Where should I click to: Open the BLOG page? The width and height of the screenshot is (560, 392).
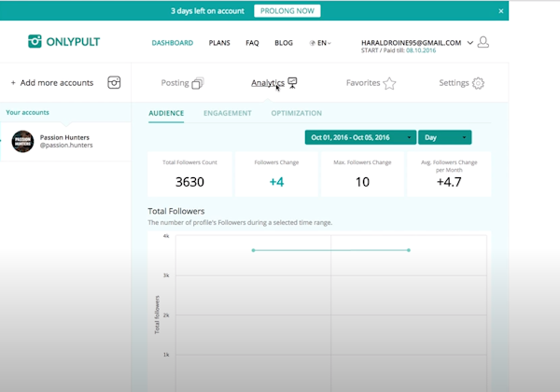[284, 43]
